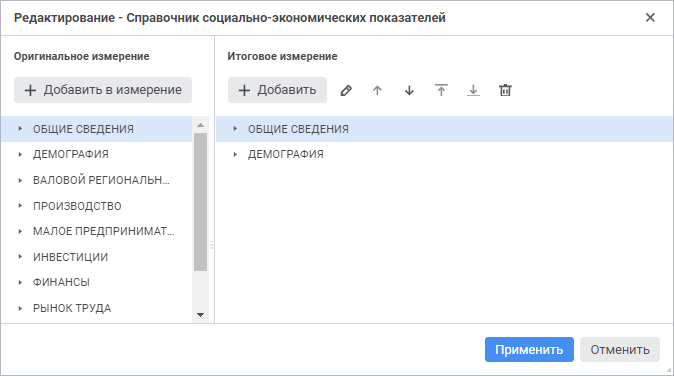Select ДЕМОГРАФИЯ row in the original list
Viewport: 674px width, 376px height.
coord(96,154)
